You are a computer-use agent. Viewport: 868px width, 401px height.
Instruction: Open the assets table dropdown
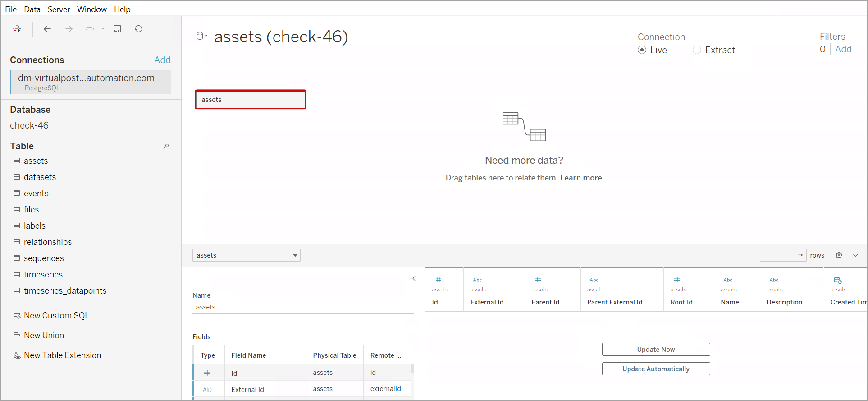point(247,255)
